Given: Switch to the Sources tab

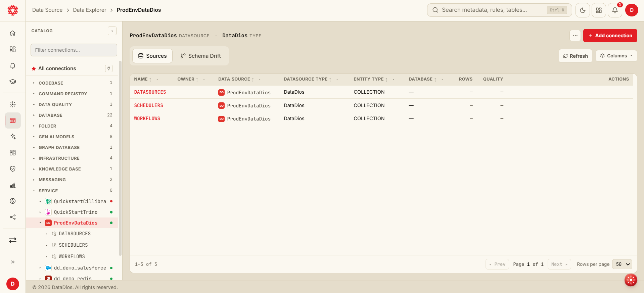Looking at the screenshot, I should 152,56.
